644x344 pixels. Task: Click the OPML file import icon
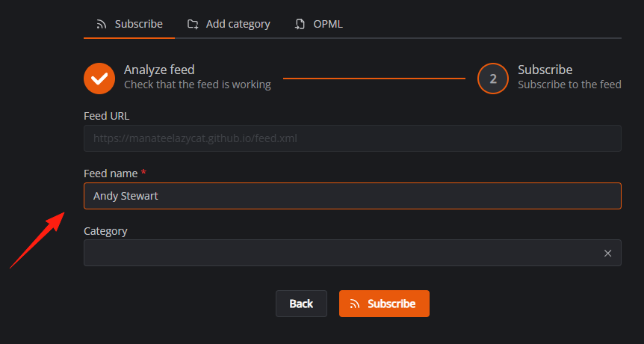click(300, 24)
